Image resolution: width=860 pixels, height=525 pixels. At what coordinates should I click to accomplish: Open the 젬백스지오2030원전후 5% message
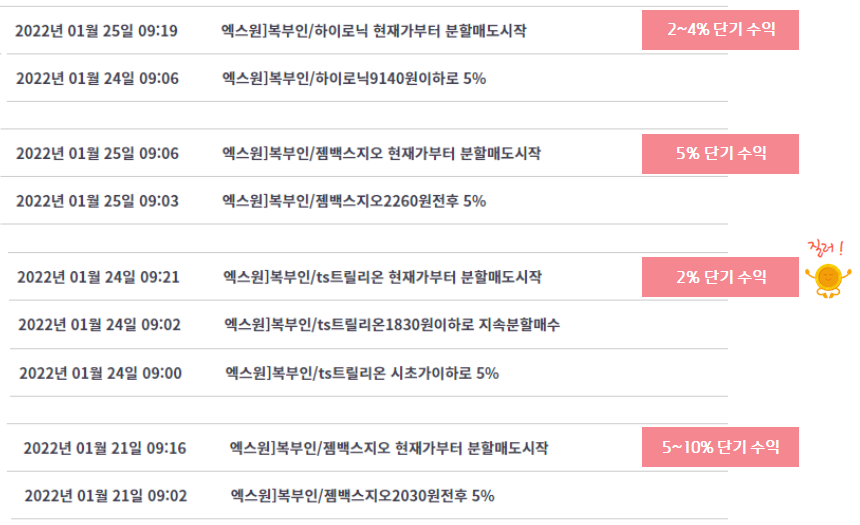pyautogui.click(x=362, y=496)
